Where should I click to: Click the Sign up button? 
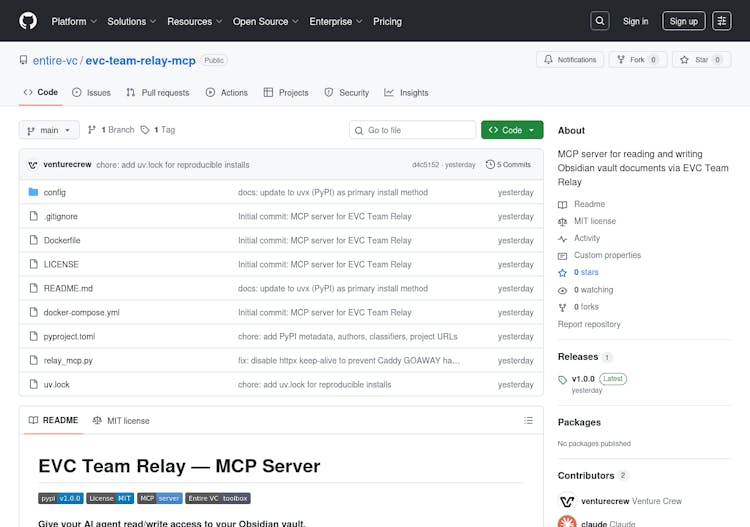pos(683,21)
